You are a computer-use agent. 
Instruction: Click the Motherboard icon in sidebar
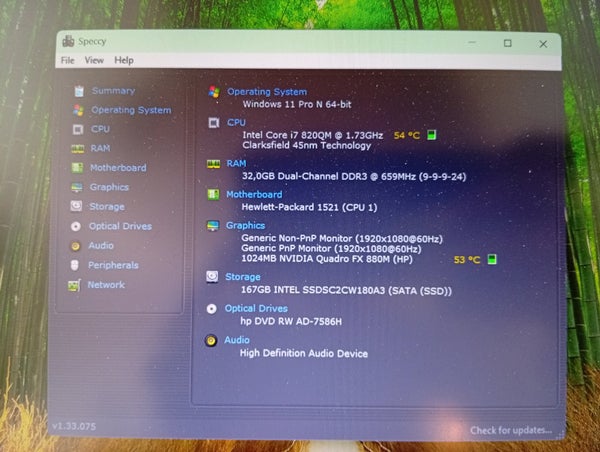pyautogui.click(x=77, y=168)
